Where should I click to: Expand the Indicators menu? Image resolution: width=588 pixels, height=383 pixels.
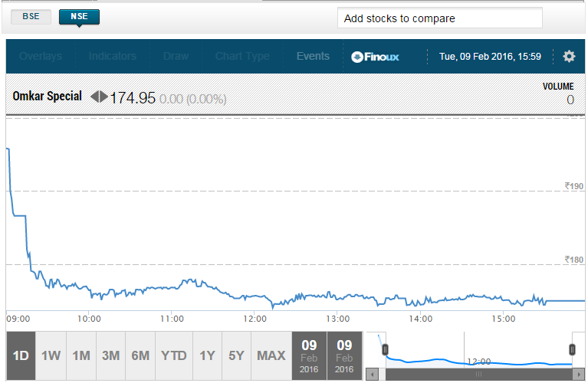pyautogui.click(x=112, y=56)
